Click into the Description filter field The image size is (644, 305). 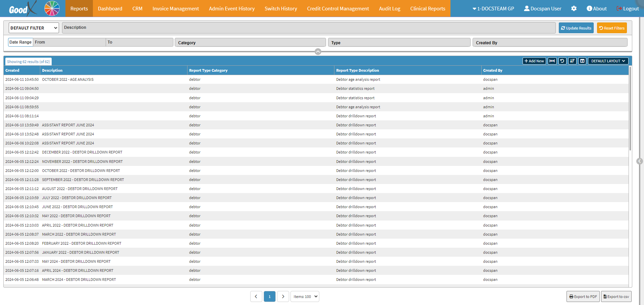309,28
